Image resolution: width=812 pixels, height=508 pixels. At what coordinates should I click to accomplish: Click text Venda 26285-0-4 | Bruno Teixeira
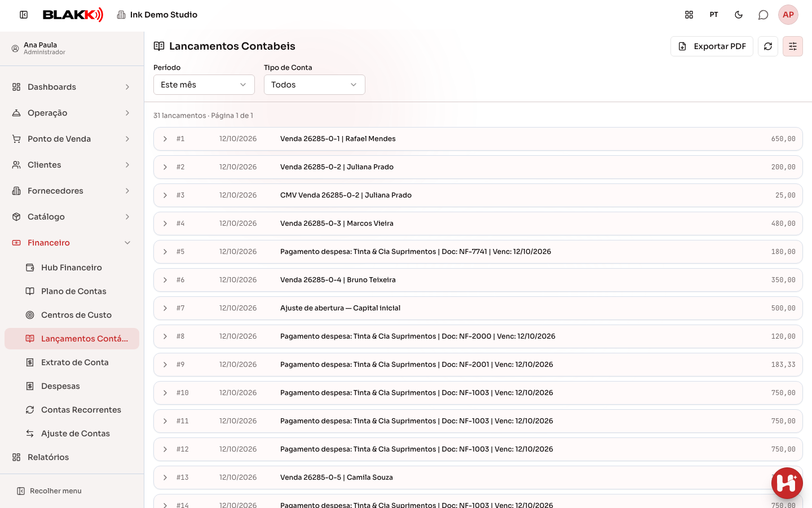[x=338, y=280]
